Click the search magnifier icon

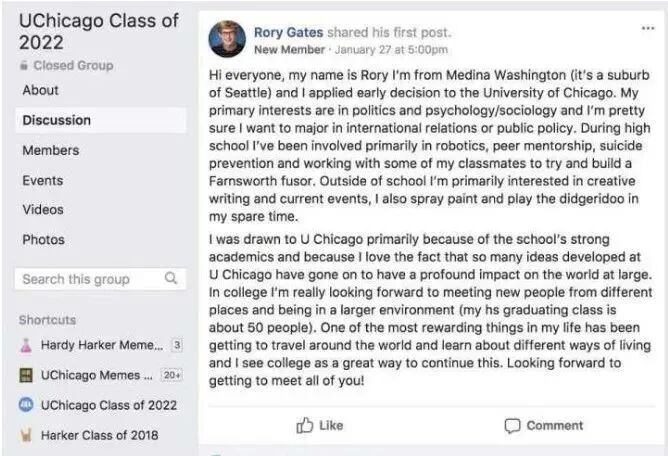pyautogui.click(x=171, y=279)
